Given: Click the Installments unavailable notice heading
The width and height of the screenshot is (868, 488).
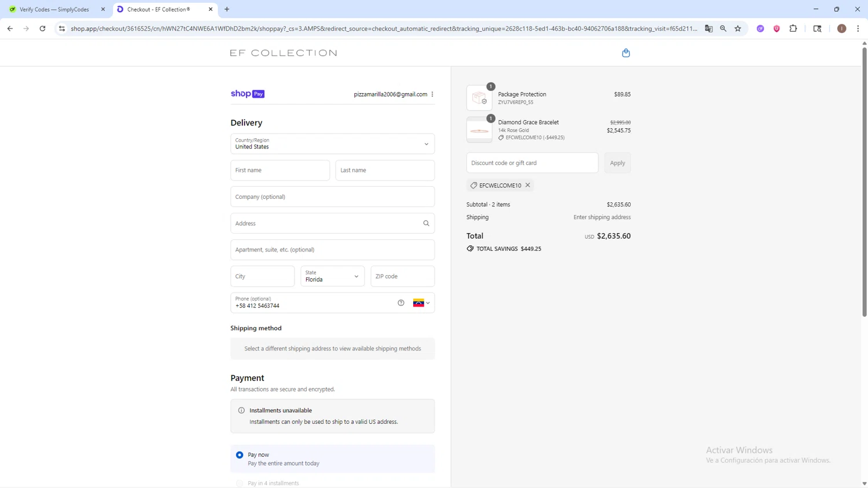Looking at the screenshot, I should pos(281,411).
